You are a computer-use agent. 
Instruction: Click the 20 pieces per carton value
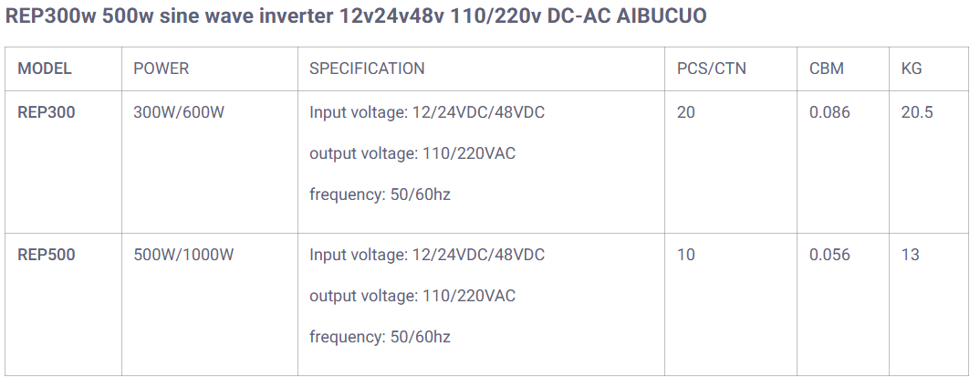point(686,113)
